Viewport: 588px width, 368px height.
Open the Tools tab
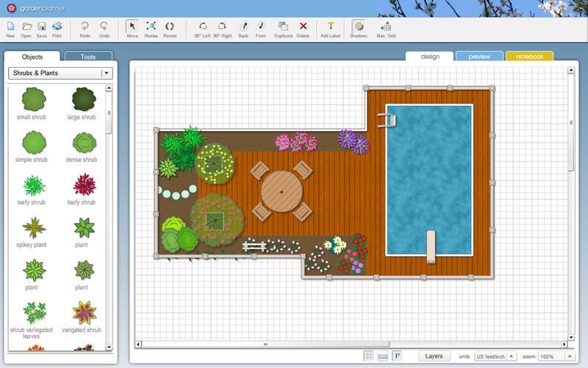pyautogui.click(x=88, y=57)
